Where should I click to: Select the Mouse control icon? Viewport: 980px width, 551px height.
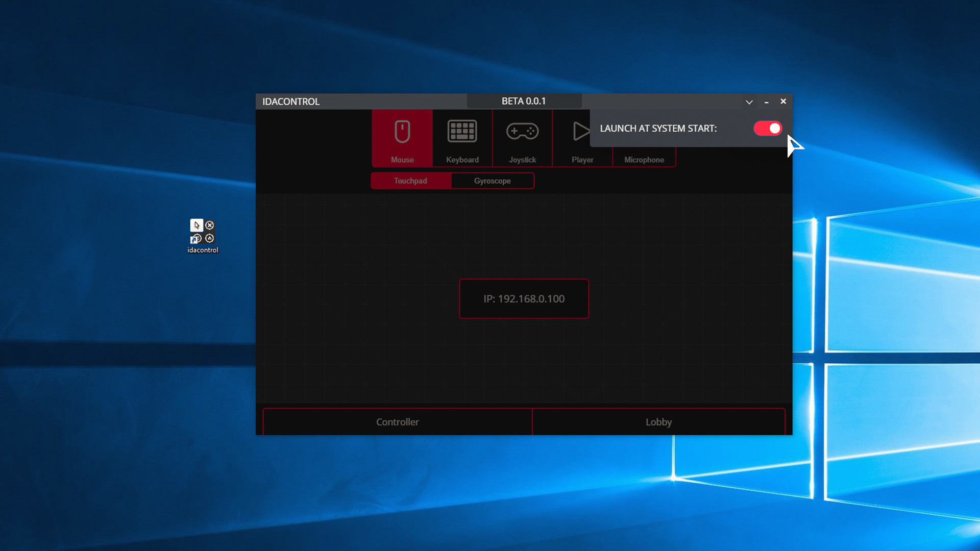(x=402, y=132)
